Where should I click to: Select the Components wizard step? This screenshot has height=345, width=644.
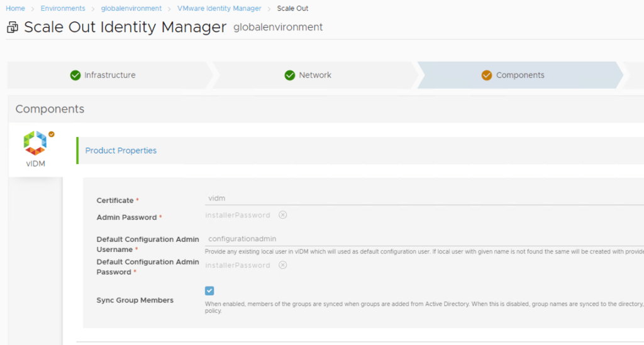tap(519, 75)
